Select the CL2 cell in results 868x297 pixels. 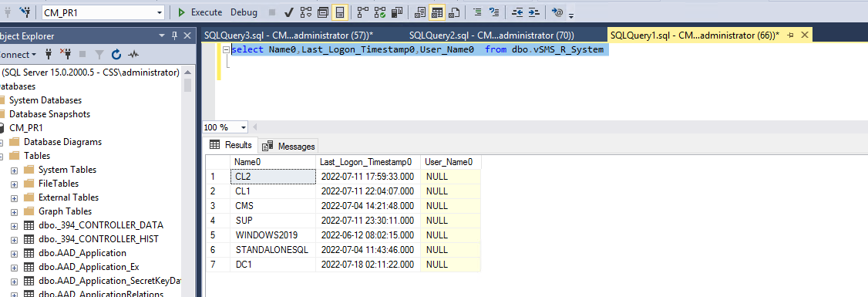pyautogui.click(x=273, y=177)
